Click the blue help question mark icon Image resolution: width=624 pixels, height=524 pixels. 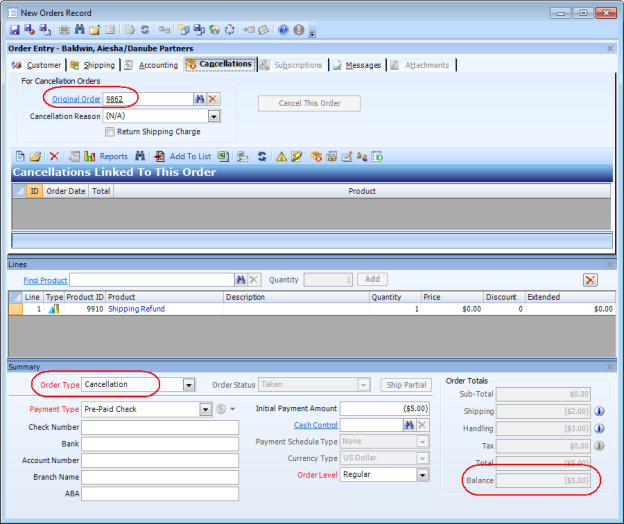tap(283, 30)
